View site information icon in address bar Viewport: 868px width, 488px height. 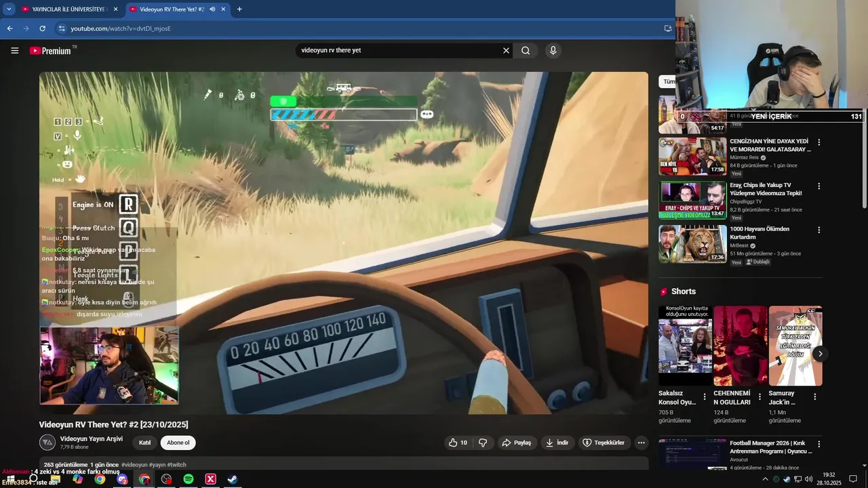click(62, 28)
